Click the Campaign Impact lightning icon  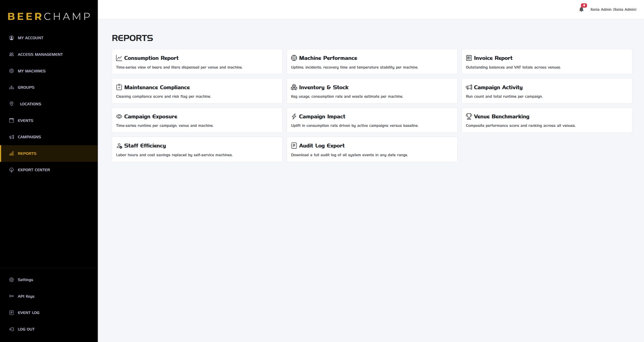point(294,117)
